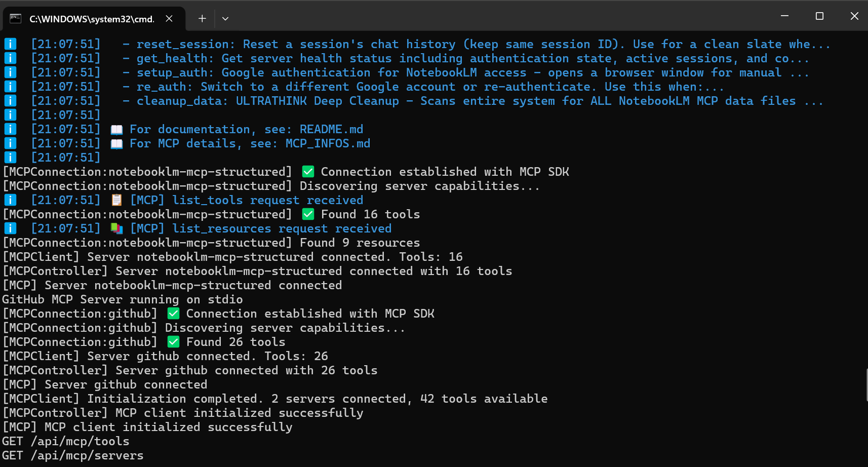Click the books icon before list_resources request
The image size is (868, 467).
pos(116,229)
